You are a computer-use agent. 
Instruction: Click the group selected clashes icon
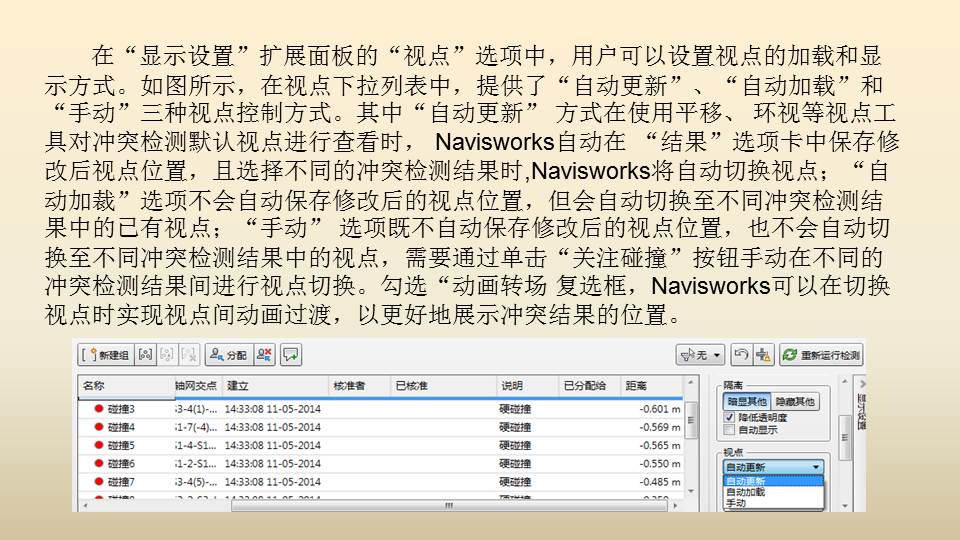point(145,355)
